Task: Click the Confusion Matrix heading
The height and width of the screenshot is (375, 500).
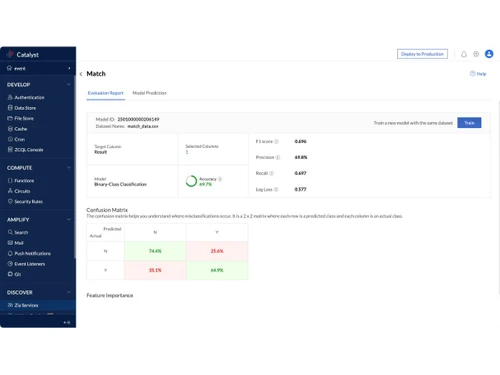Action: (107, 210)
